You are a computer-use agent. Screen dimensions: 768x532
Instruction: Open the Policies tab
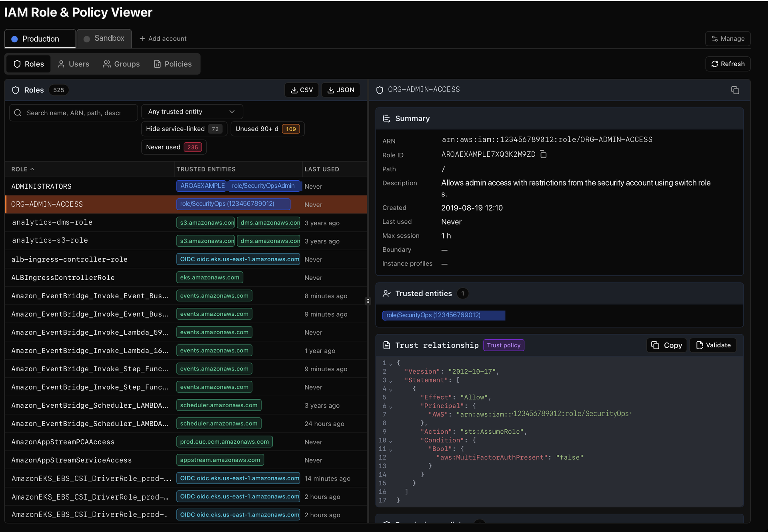173,64
